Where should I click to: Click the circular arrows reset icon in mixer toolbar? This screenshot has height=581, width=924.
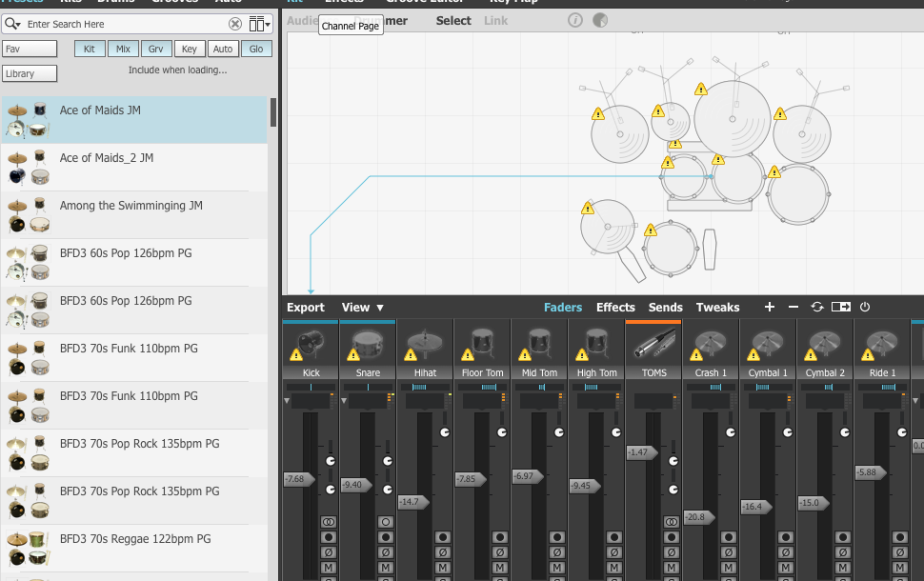817,307
